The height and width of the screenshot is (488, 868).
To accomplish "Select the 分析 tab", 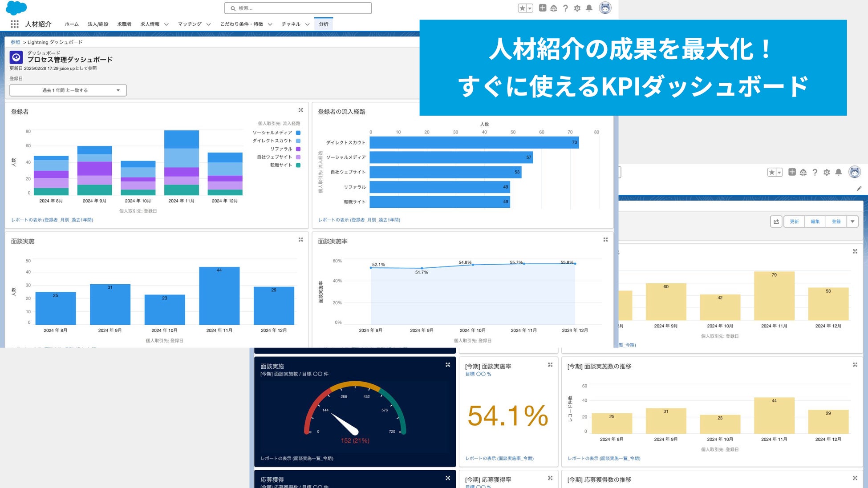I will (324, 24).
